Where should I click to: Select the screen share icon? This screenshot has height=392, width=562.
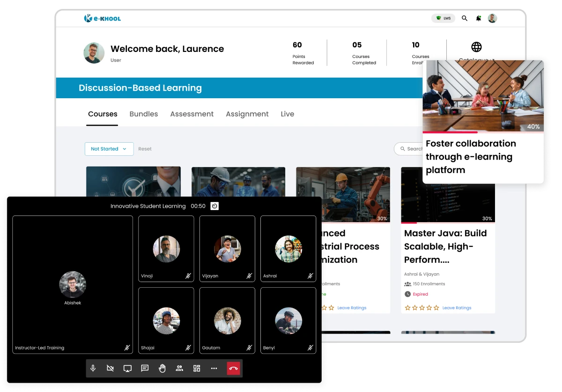(x=127, y=368)
